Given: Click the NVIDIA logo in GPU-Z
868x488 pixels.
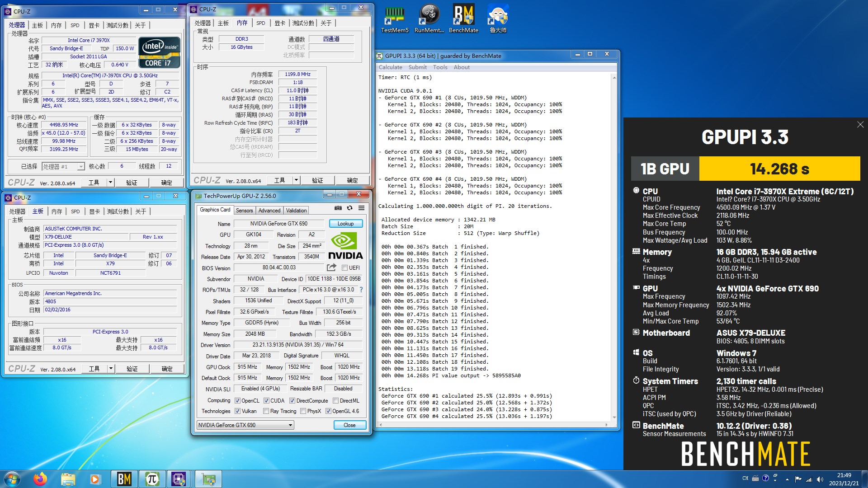Looking at the screenshot, I should (x=345, y=246).
